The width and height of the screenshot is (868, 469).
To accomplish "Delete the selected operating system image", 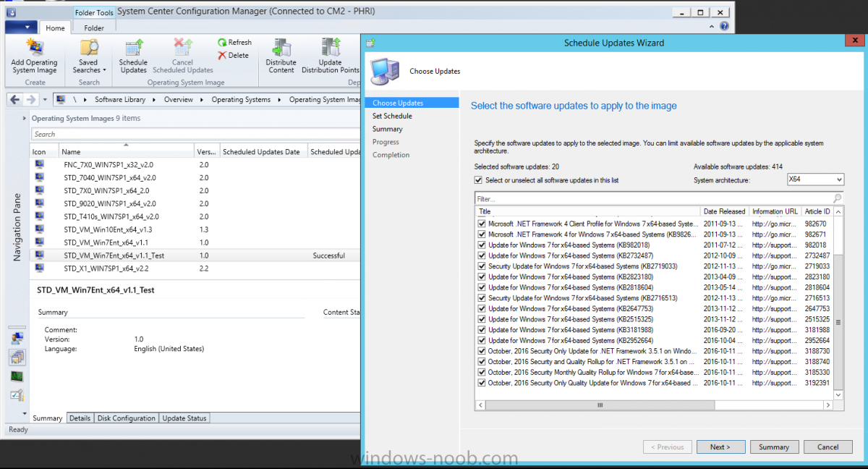I will point(233,55).
